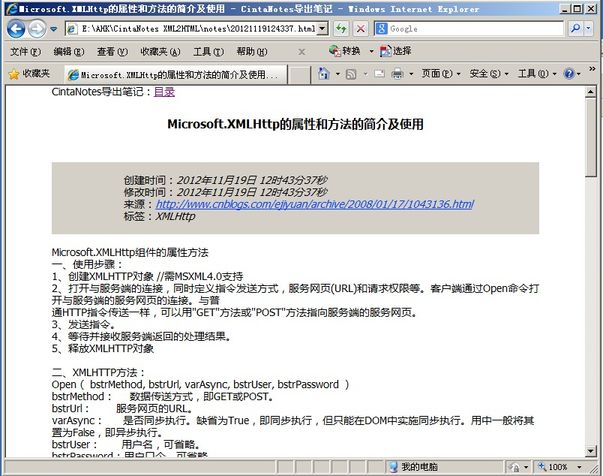Open the 查看(V) menu
603x476 pixels.
(112, 52)
